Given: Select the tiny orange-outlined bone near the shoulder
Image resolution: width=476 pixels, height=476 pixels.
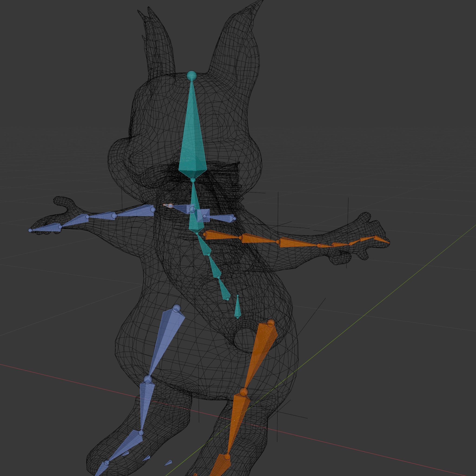Looking at the screenshot, I should pos(169,205).
